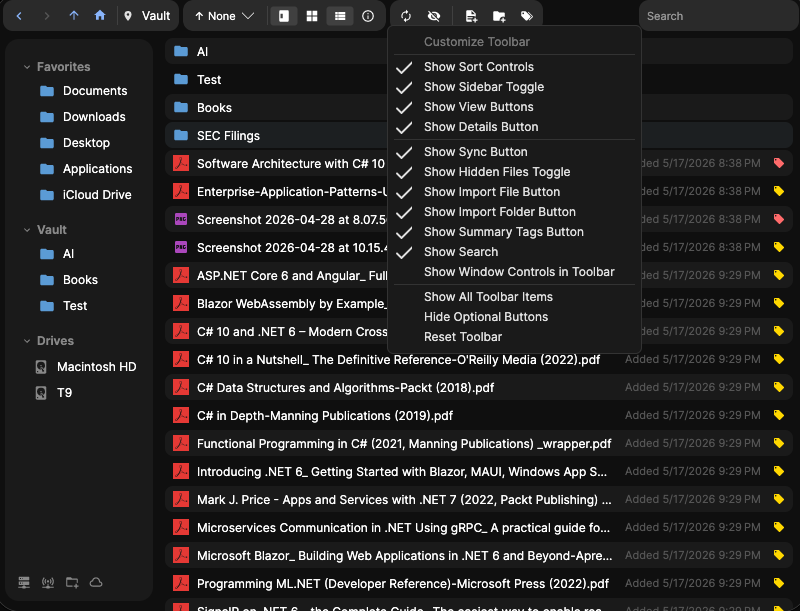
Task: Collapse the Favorites section
Action: 27,67
